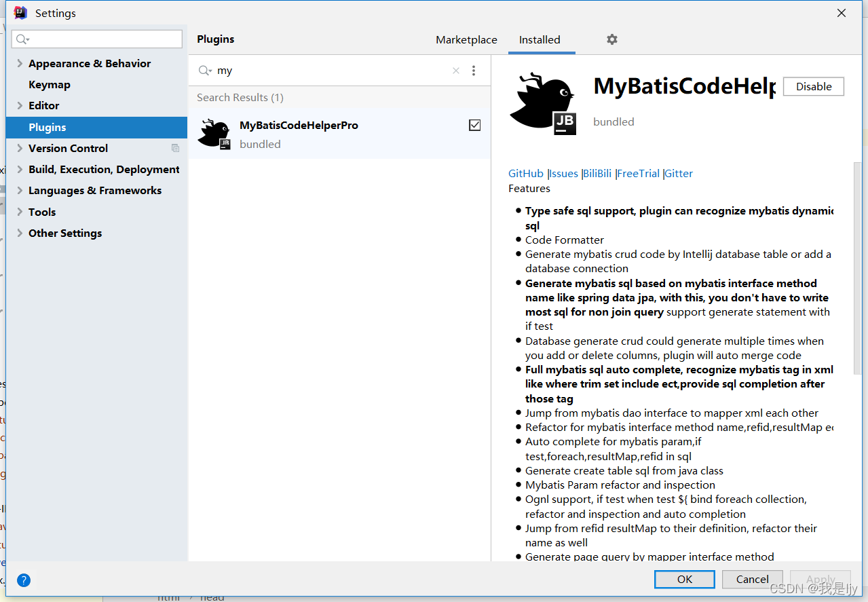This screenshot has width=868, height=602.
Task: Open the Issues link
Action: (564, 173)
